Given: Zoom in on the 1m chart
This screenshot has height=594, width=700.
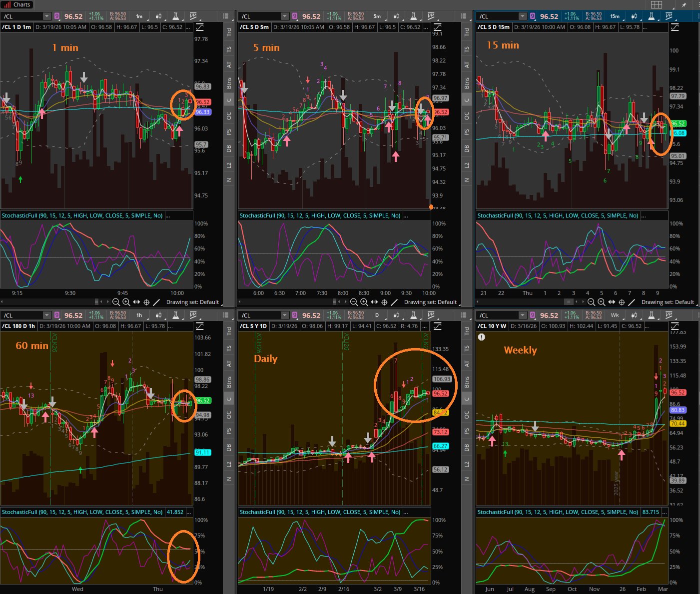Looking at the screenshot, I should [x=126, y=302].
